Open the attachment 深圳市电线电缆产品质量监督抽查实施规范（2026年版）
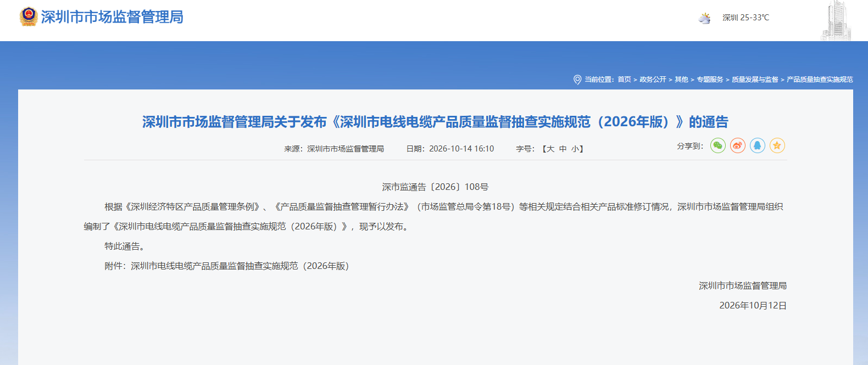 coord(240,266)
